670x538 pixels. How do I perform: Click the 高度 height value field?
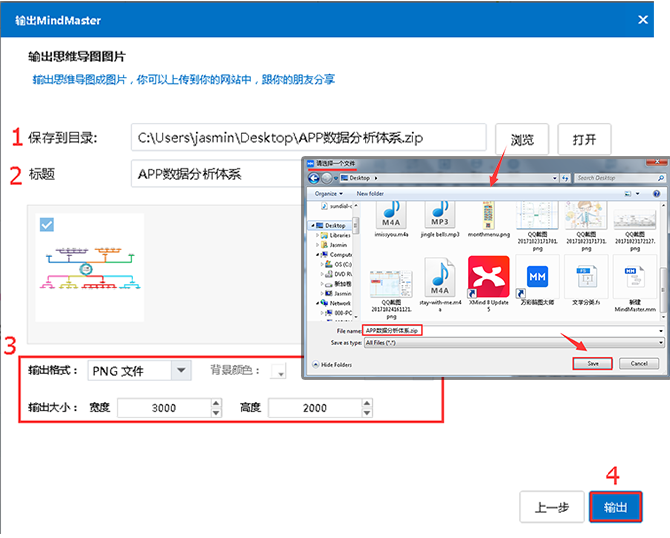pos(315,408)
